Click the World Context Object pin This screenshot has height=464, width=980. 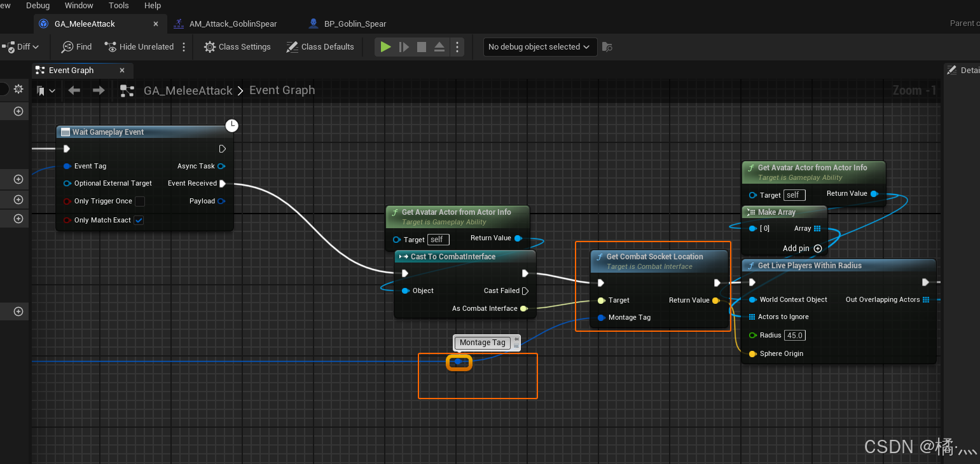click(753, 300)
